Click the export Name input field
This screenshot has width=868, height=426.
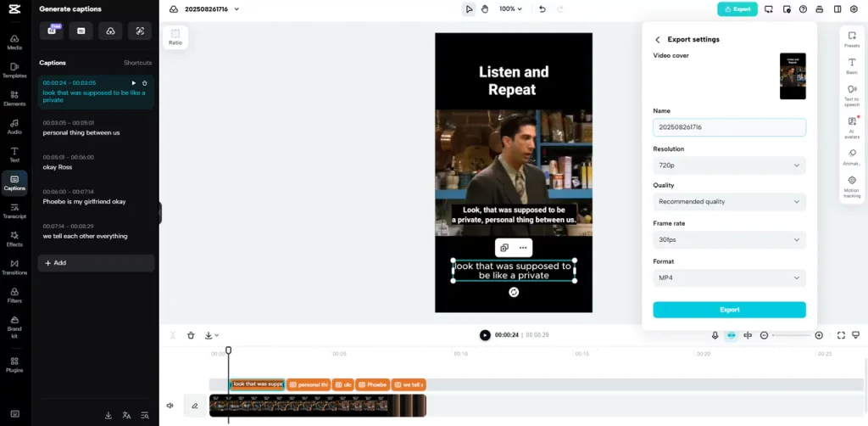point(729,127)
